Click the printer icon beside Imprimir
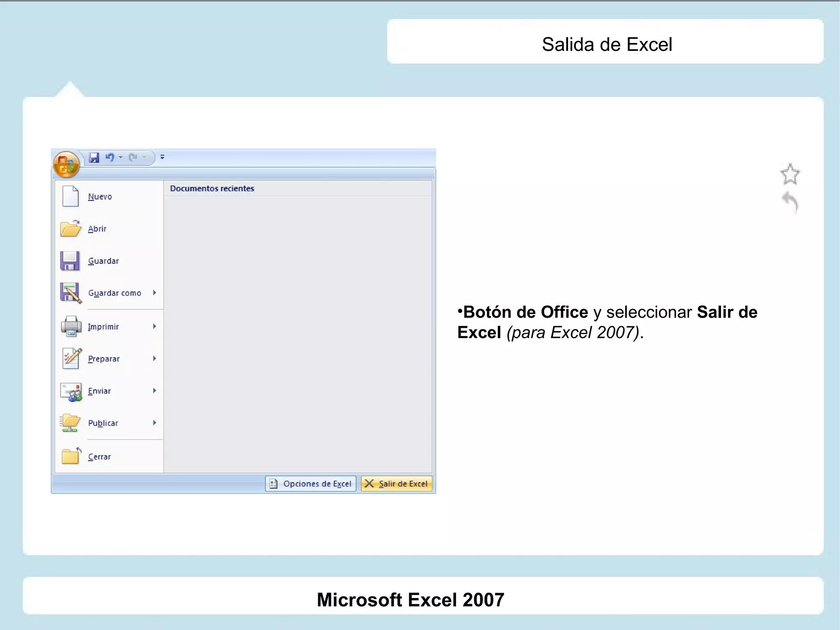 [71, 326]
